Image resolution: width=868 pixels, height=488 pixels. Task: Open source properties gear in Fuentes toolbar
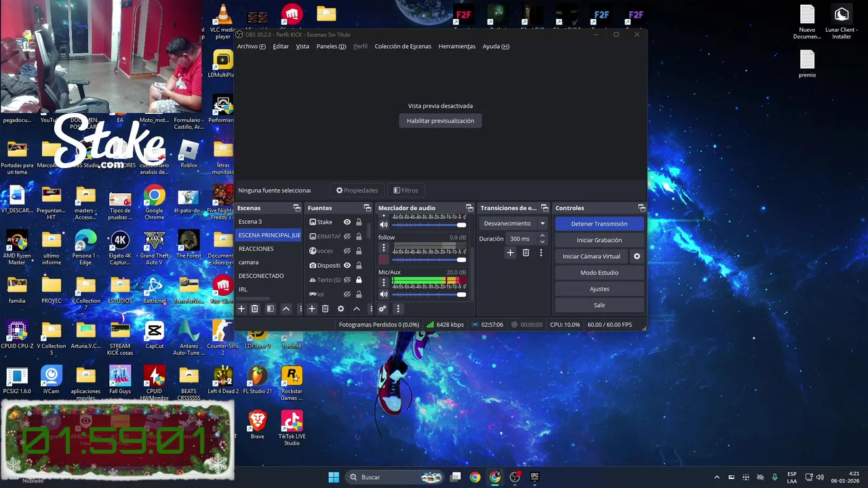341,308
